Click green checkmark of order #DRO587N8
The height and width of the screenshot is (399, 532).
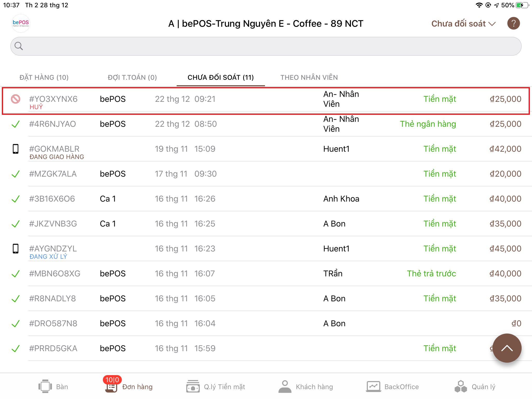point(16,323)
